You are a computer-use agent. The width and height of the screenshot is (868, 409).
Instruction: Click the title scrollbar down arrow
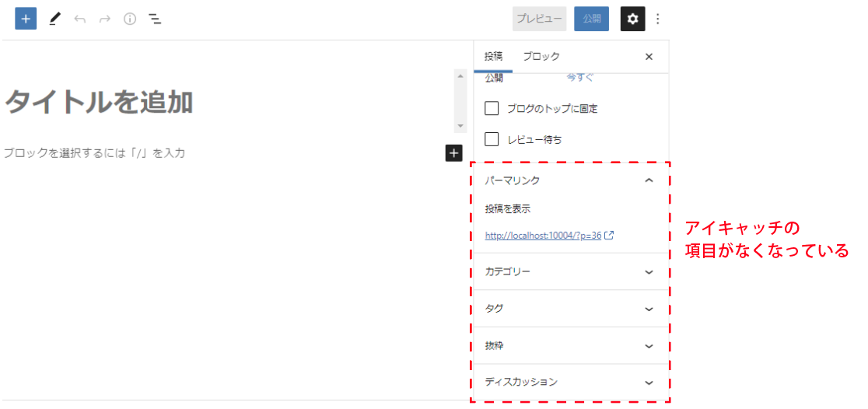(x=460, y=126)
